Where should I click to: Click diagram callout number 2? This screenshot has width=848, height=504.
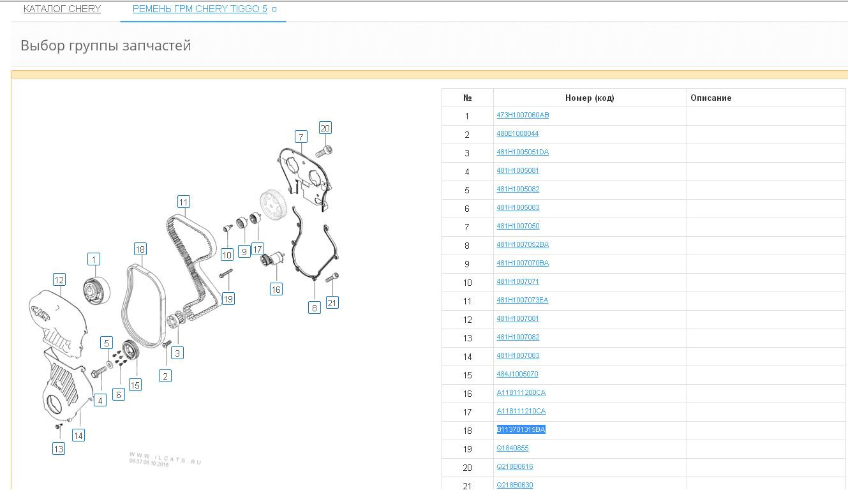pyautogui.click(x=165, y=376)
